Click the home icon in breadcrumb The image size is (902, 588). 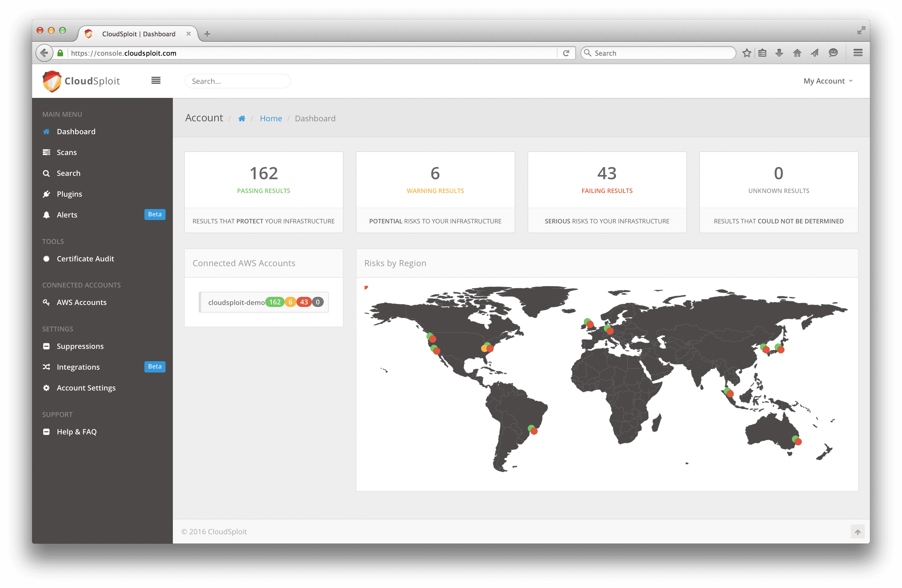point(242,119)
